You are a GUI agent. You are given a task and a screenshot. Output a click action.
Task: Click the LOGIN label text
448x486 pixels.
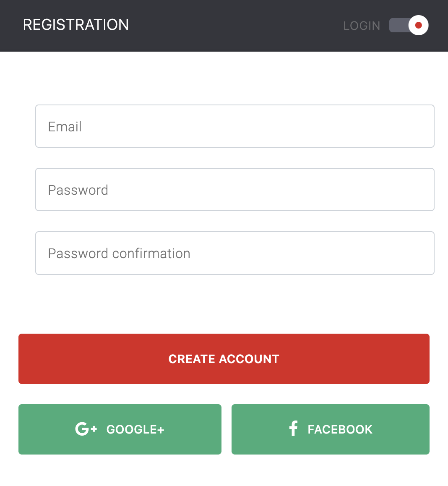point(361,26)
